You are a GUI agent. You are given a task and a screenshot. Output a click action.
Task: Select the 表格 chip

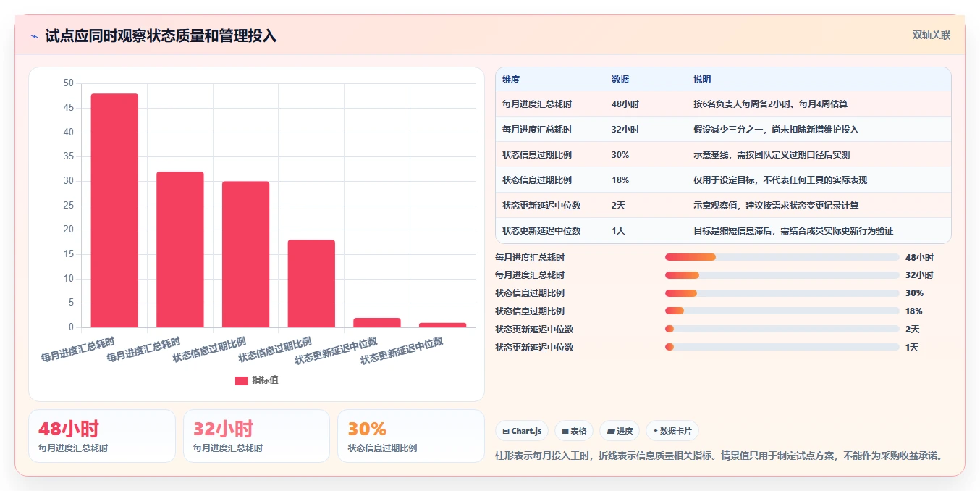[574, 431]
